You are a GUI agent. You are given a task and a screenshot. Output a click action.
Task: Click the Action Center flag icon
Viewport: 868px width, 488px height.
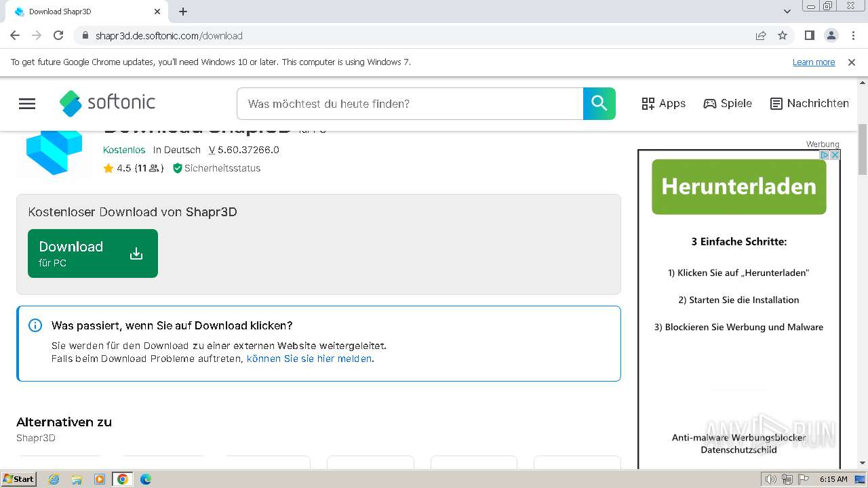pos(803,479)
